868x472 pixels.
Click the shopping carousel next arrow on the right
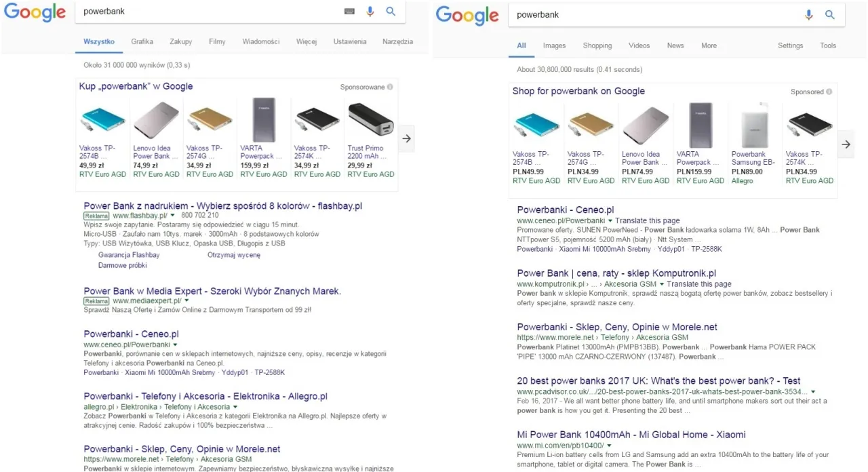(x=846, y=144)
